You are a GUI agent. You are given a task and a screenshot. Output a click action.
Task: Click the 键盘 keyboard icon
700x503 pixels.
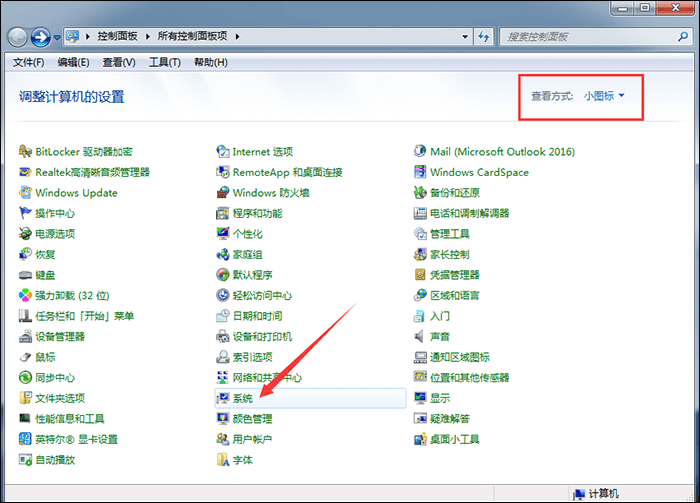pos(25,275)
